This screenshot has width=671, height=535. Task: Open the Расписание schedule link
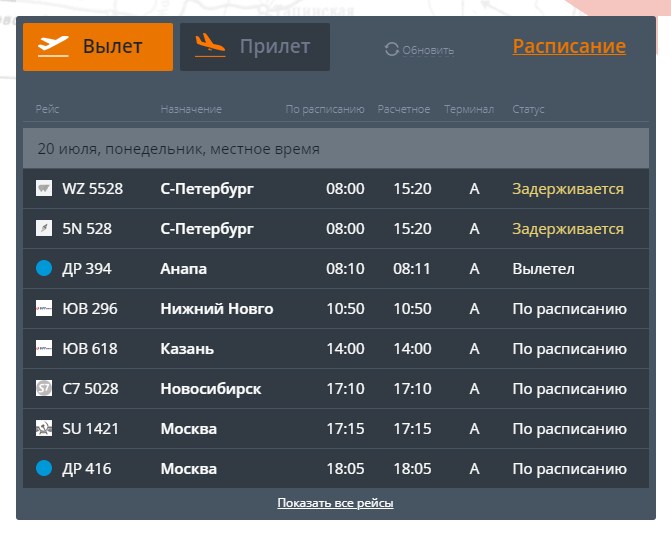pyautogui.click(x=569, y=46)
